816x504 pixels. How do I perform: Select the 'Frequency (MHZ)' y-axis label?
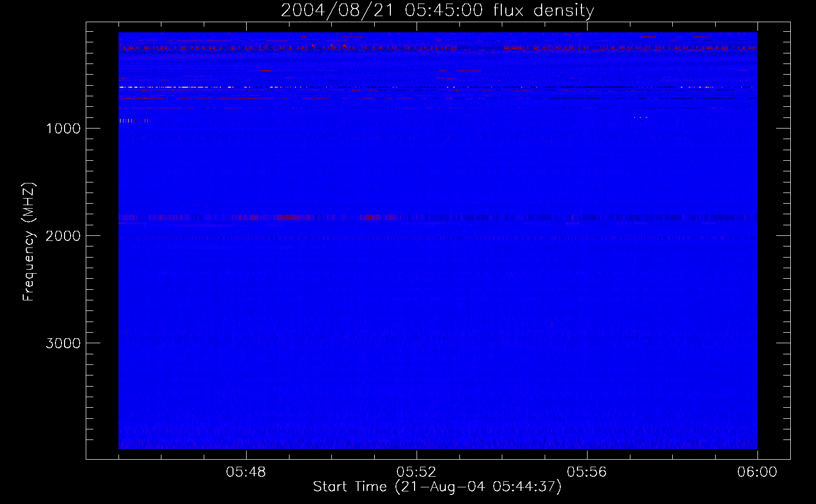29,242
